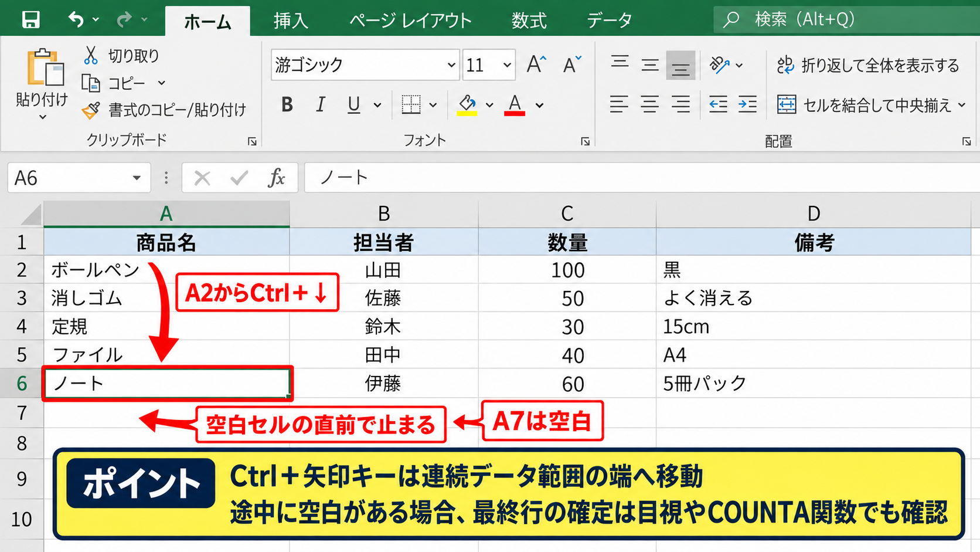Image resolution: width=980 pixels, height=552 pixels.
Task: Open the 游ゴシック font name dropdown
Action: click(x=451, y=65)
